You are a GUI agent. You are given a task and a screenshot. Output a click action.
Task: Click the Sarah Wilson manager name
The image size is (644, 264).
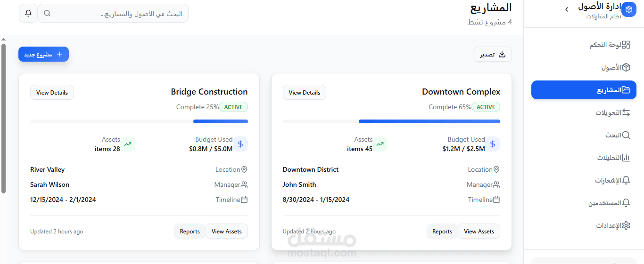(x=50, y=184)
